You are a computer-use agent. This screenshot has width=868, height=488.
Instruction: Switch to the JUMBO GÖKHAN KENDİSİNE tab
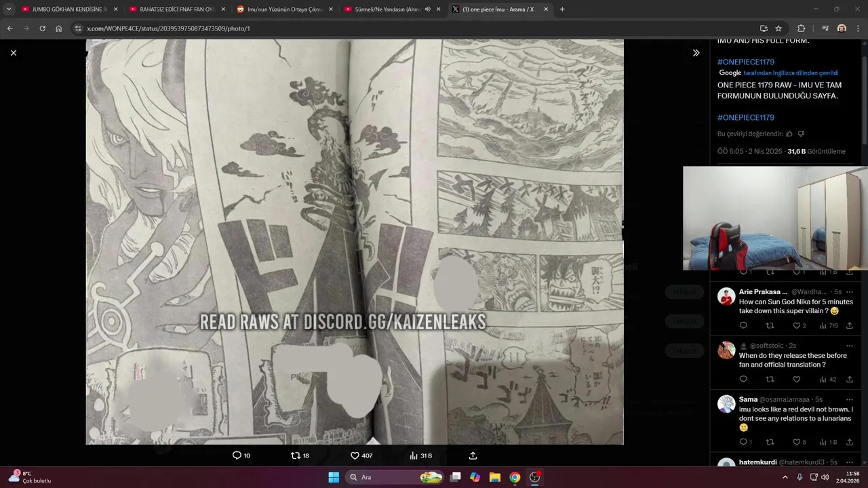click(69, 9)
